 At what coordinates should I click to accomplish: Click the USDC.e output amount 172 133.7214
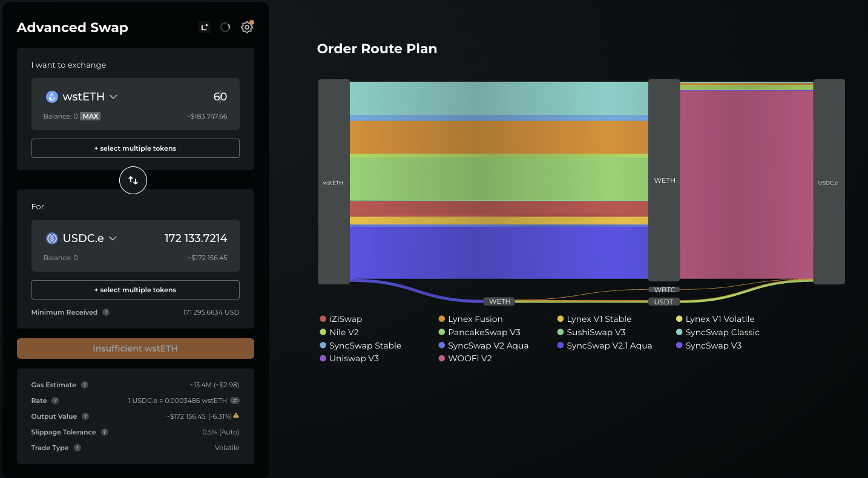pos(196,238)
